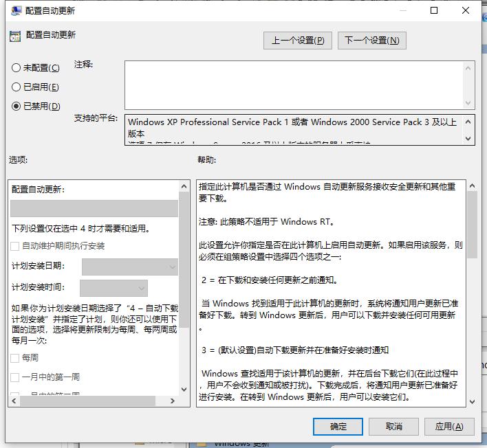Toggle the 每周 checkbox
This screenshot has height=448, width=487.
[14, 358]
